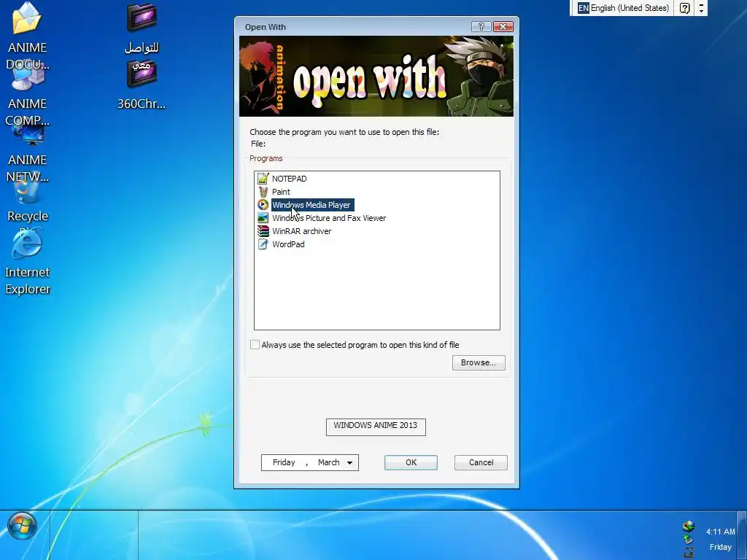This screenshot has width=747, height=560.
Task: Close the Open With dialog
Action: coord(503,27)
